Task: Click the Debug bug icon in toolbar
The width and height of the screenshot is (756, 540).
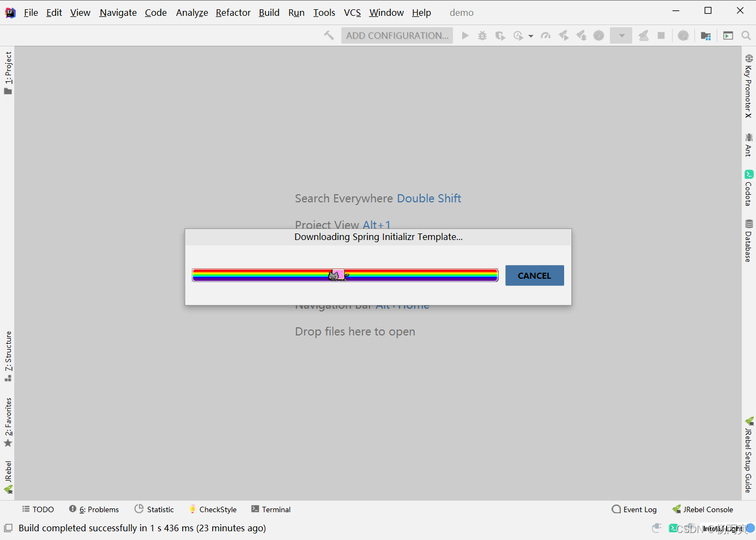Action: [482, 35]
